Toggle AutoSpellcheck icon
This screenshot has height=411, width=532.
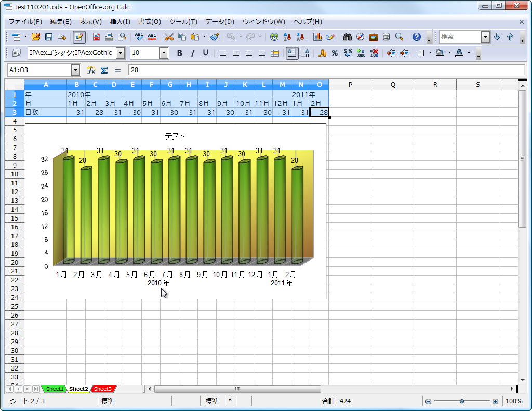click(152, 37)
